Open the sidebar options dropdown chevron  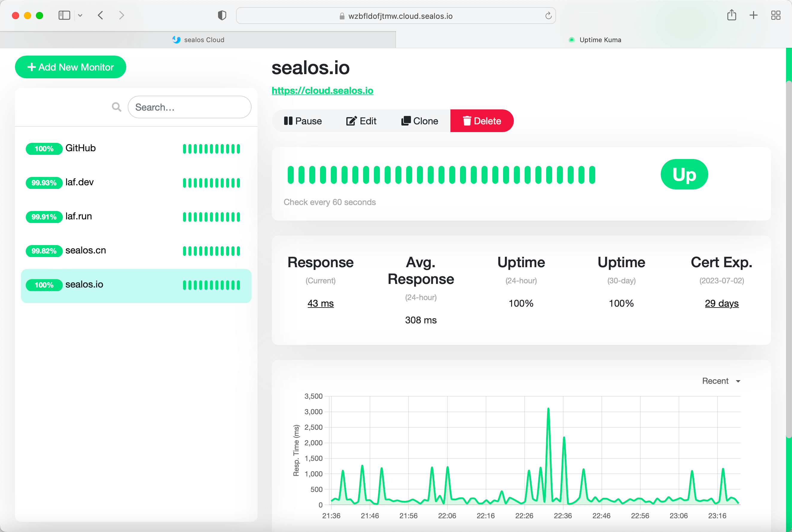pyautogui.click(x=80, y=15)
